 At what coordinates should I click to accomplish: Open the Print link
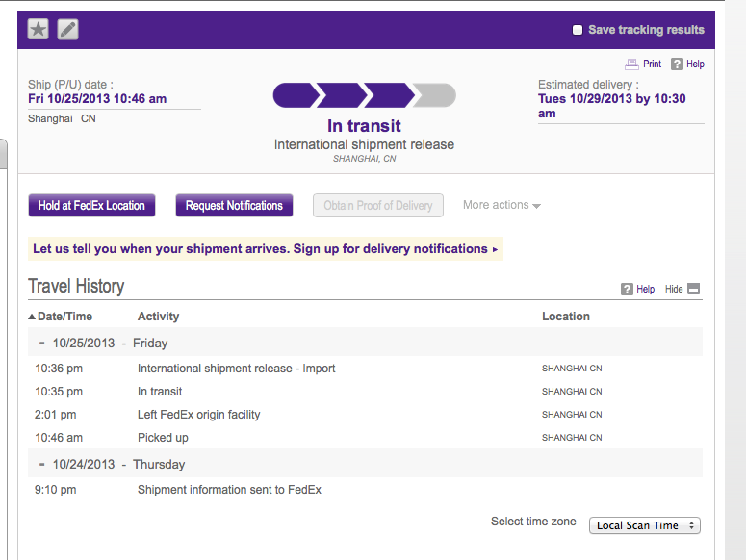[x=652, y=64]
